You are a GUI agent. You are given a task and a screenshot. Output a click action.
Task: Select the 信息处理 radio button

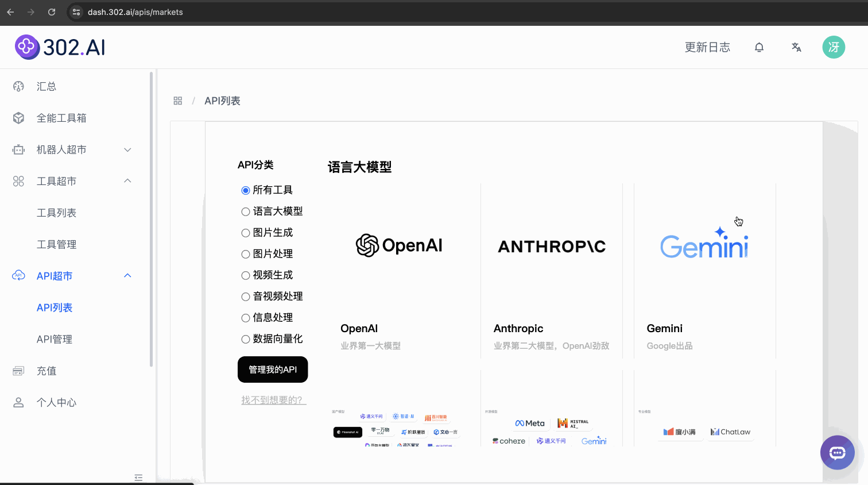(x=246, y=318)
